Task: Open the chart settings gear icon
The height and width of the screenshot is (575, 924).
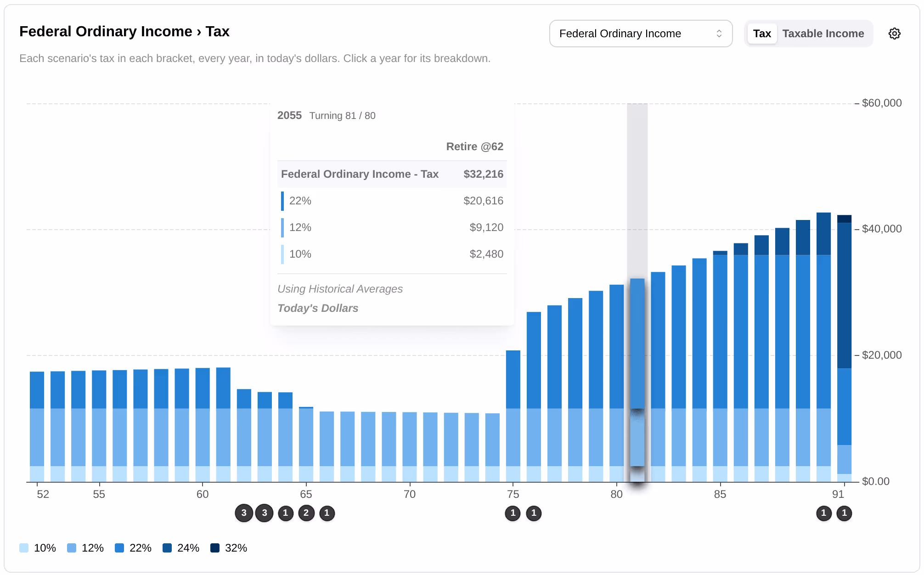Action: pos(894,34)
